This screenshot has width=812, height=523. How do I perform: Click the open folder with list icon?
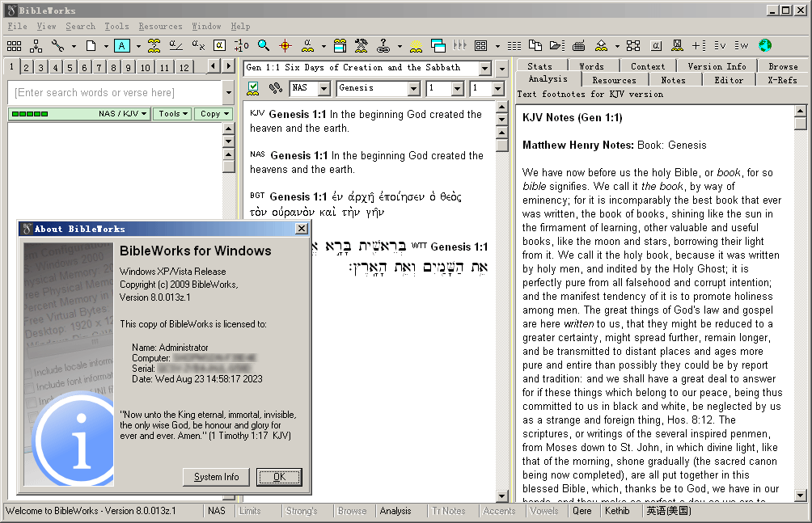pos(557,46)
